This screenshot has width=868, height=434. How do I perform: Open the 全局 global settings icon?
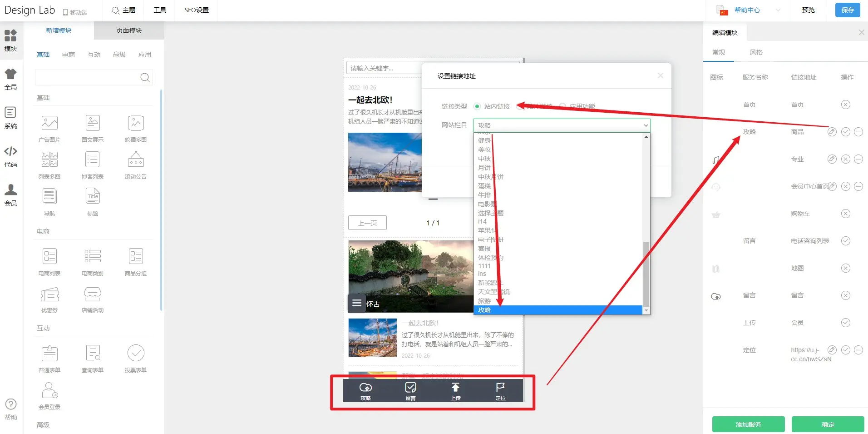click(x=10, y=79)
